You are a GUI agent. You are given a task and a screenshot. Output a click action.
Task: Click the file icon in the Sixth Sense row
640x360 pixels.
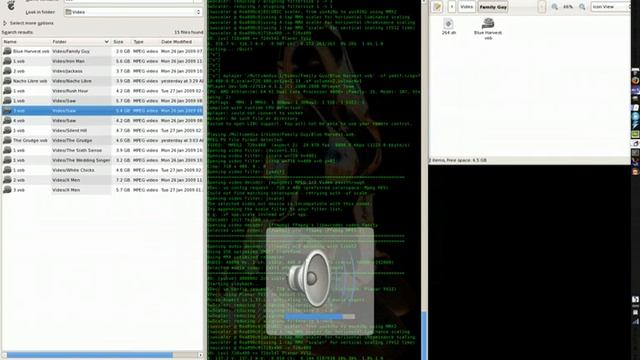7,150
